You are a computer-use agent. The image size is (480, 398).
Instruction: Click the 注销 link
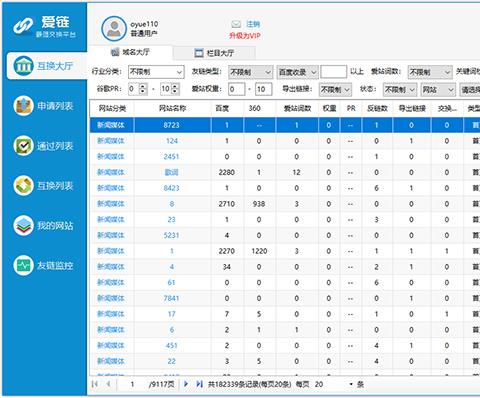tap(253, 24)
